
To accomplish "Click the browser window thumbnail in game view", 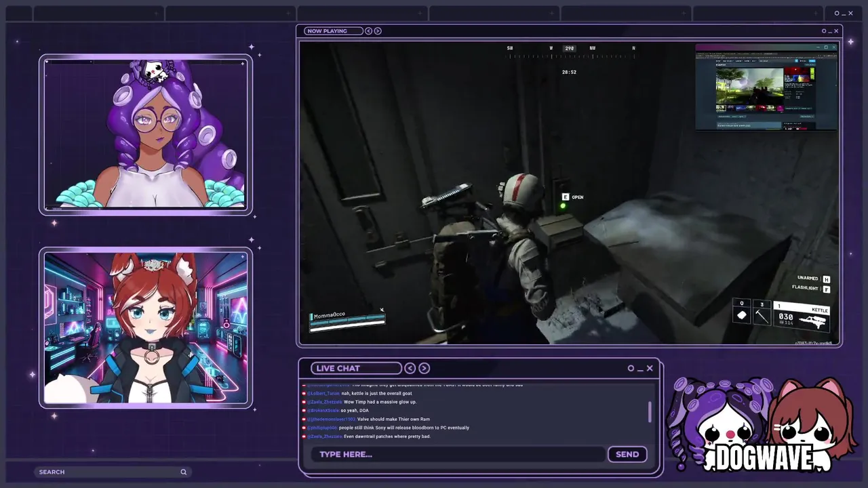I will click(x=766, y=87).
